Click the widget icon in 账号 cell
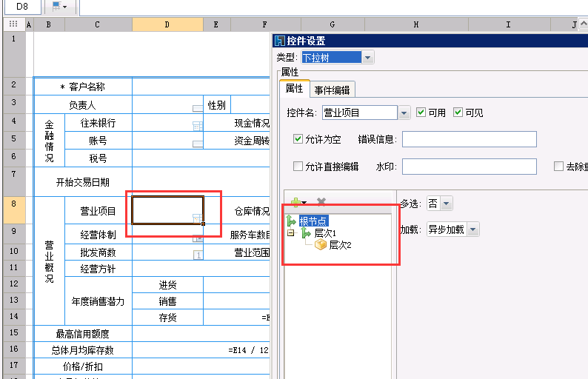Viewport: 588px width, 379px height. [x=198, y=144]
